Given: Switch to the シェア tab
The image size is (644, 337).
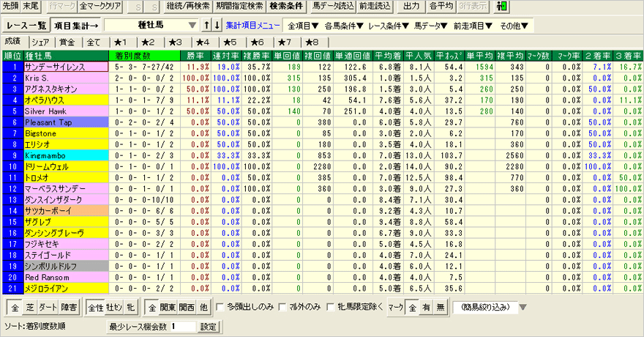Looking at the screenshot, I should (x=41, y=42).
